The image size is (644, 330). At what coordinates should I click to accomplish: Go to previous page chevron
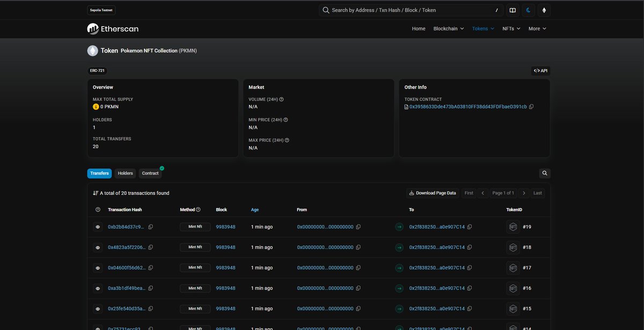(483, 193)
